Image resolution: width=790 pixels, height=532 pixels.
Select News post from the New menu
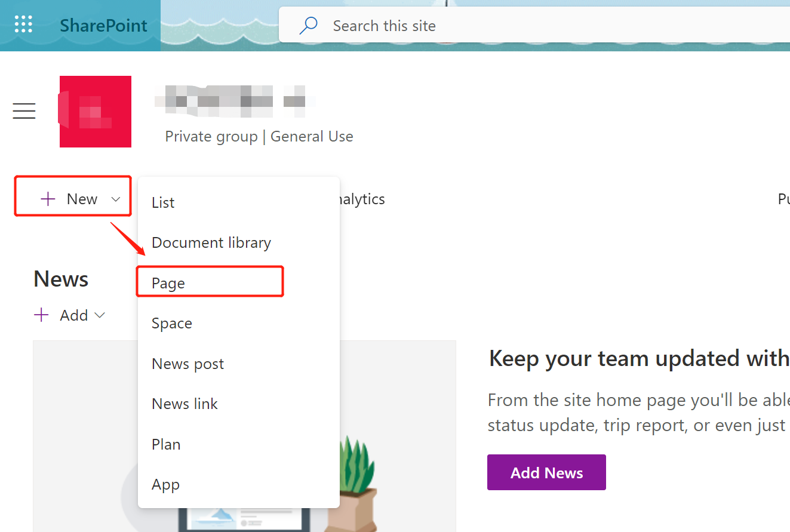pos(187,363)
